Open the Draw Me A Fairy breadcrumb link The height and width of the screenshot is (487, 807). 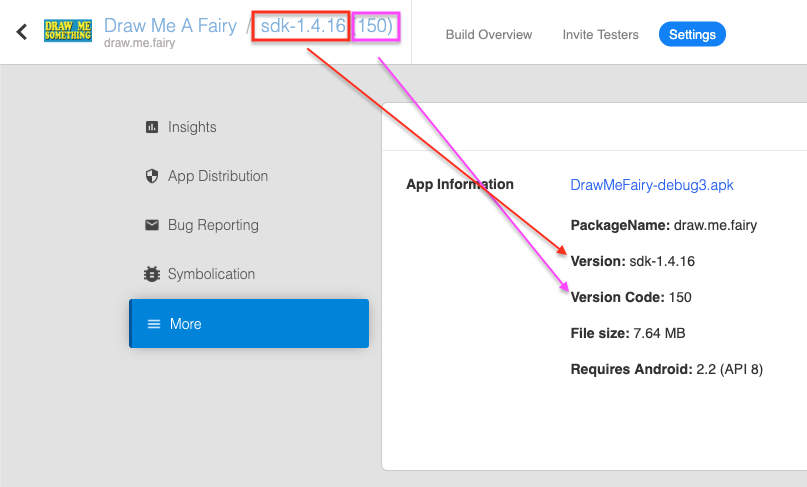tap(170, 26)
